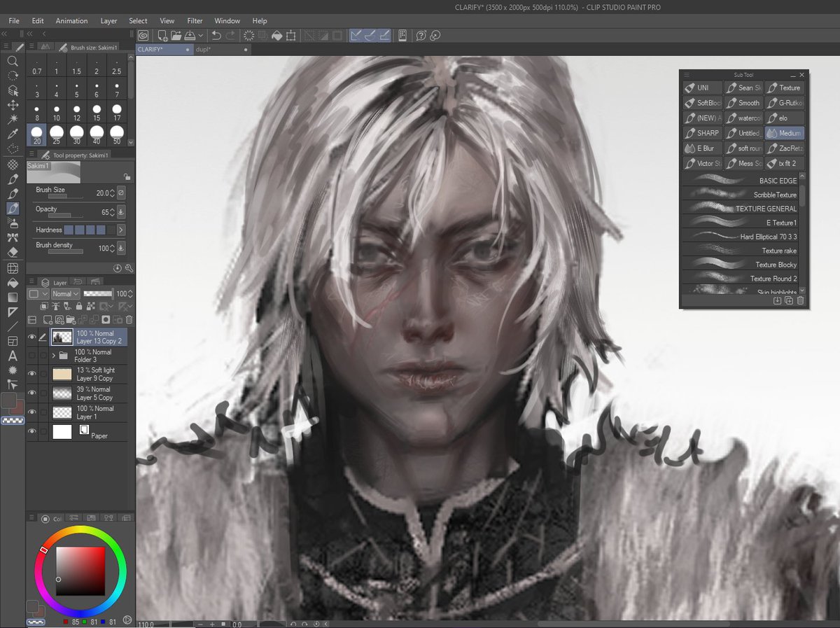Select the Text tool
The image size is (840, 628).
tap(13, 356)
